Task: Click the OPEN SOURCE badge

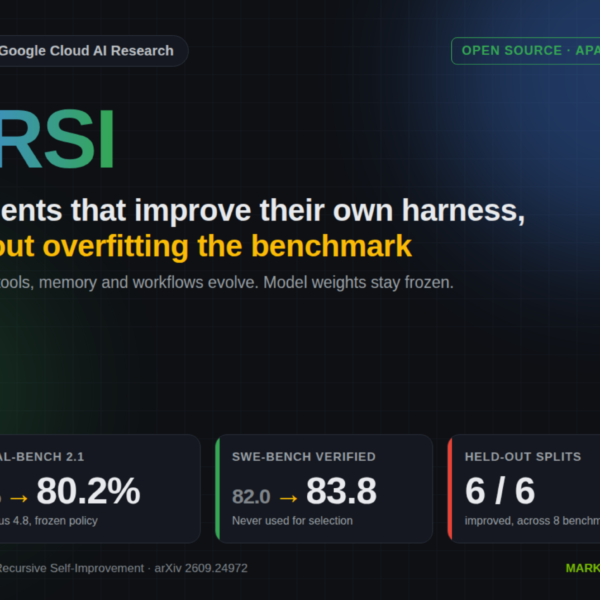Action: (525, 51)
